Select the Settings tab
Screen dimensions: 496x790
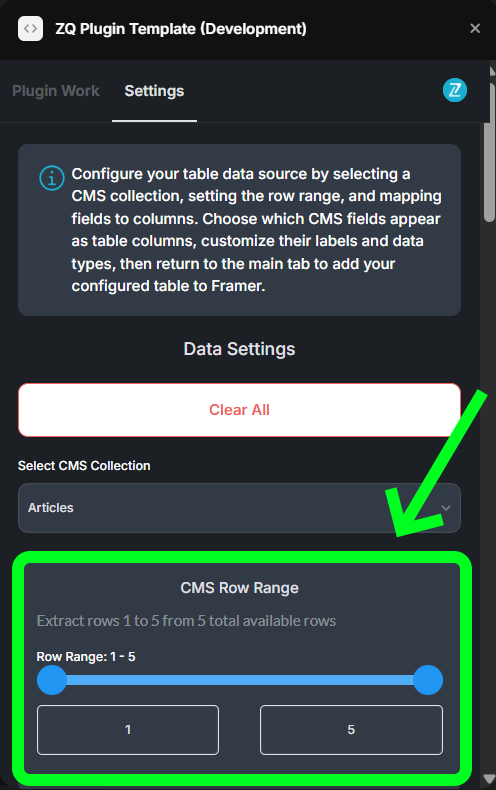[x=154, y=91]
